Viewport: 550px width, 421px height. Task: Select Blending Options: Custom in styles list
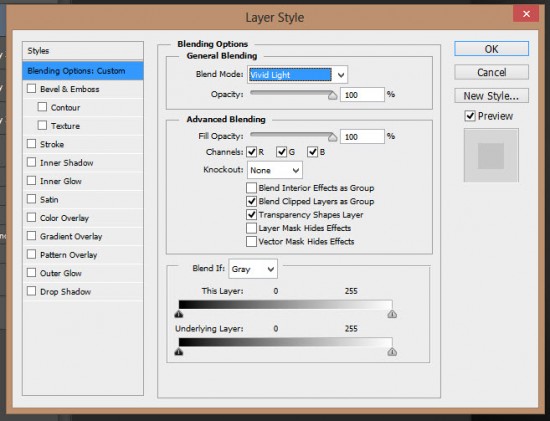83,71
